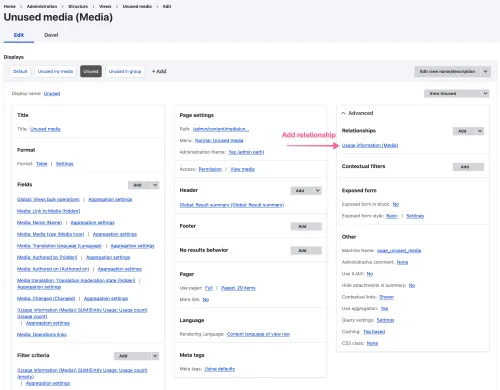Open the Unused my media display
The height and width of the screenshot is (390, 500).
(55, 71)
